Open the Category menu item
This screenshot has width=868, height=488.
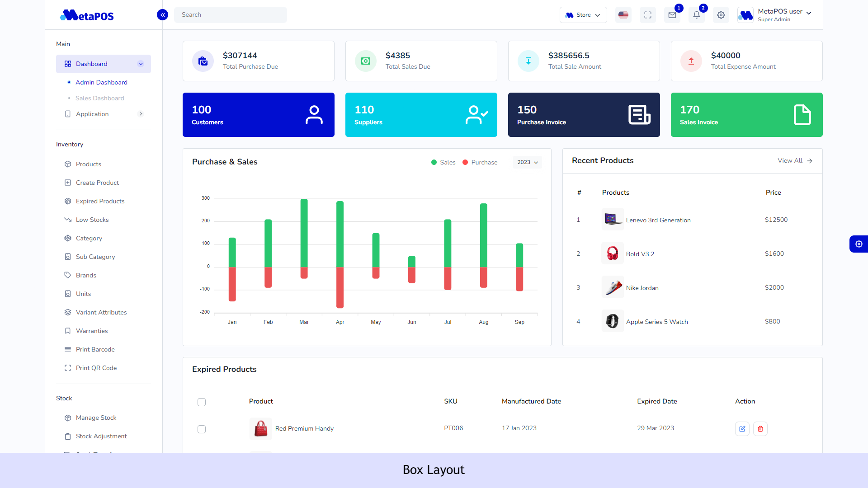89,238
